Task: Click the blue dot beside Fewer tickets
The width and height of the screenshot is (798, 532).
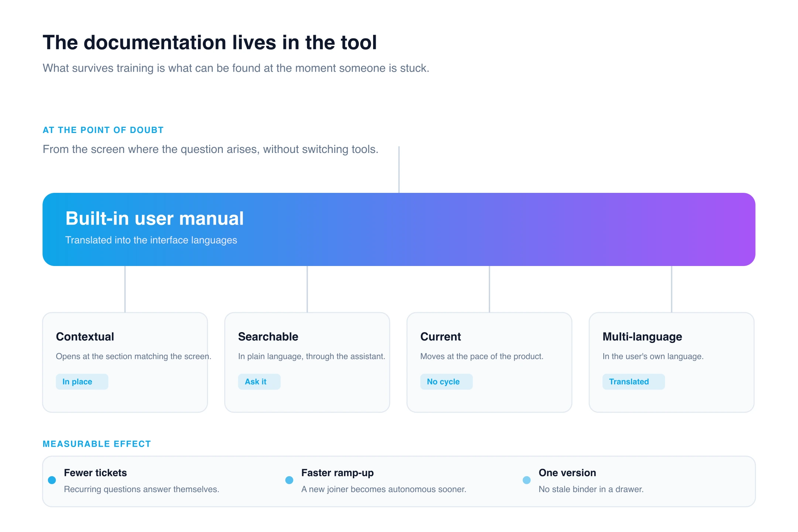Action: pyautogui.click(x=52, y=480)
